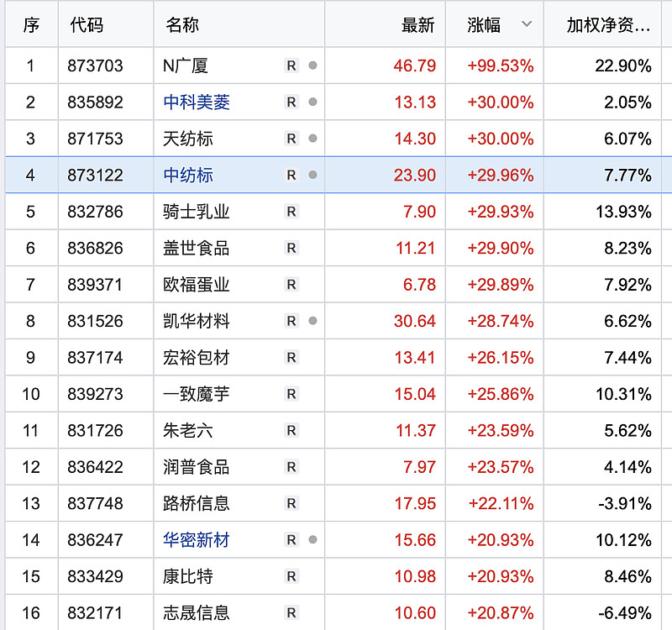Click the R badge in 康比特 row
Viewport: 672px width, 630px height.
tap(291, 576)
